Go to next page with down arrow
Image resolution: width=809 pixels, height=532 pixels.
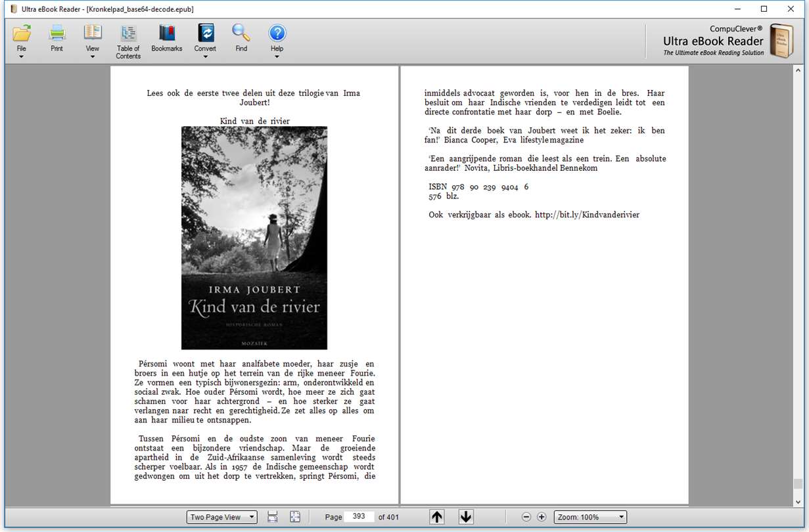466,517
